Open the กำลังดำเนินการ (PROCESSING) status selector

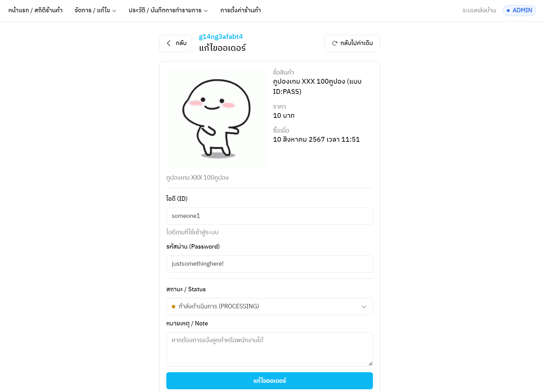click(x=269, y=307)
